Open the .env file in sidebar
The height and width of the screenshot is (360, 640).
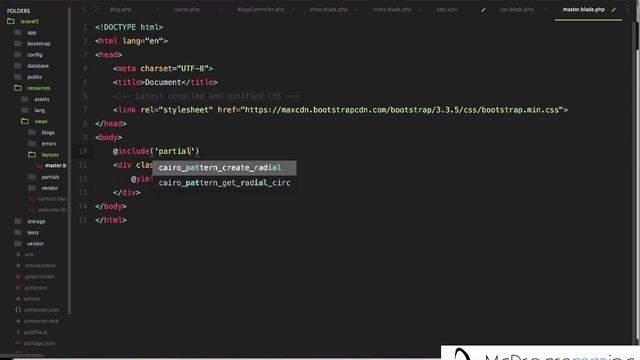click(x=29, y=254)
